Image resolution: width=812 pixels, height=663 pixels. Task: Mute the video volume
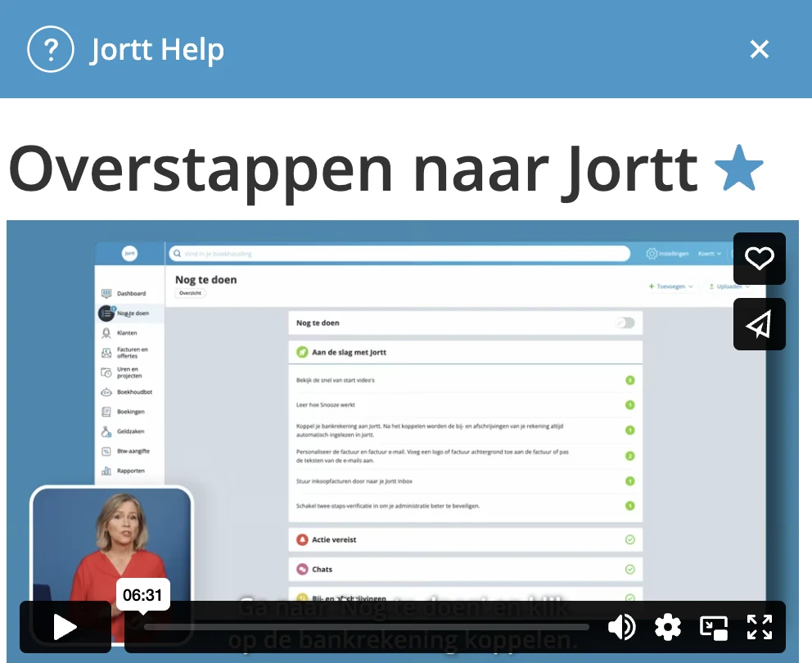pos(621,627)
